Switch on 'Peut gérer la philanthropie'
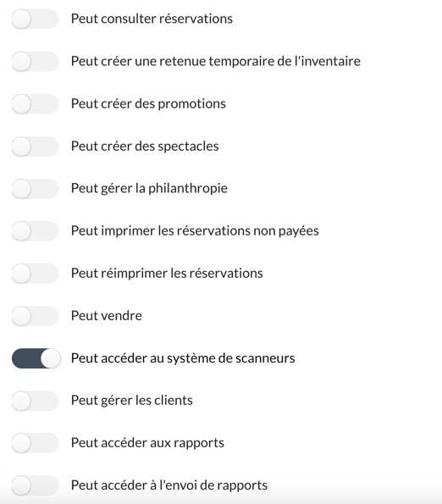442x504 pixels. [36, 189]
